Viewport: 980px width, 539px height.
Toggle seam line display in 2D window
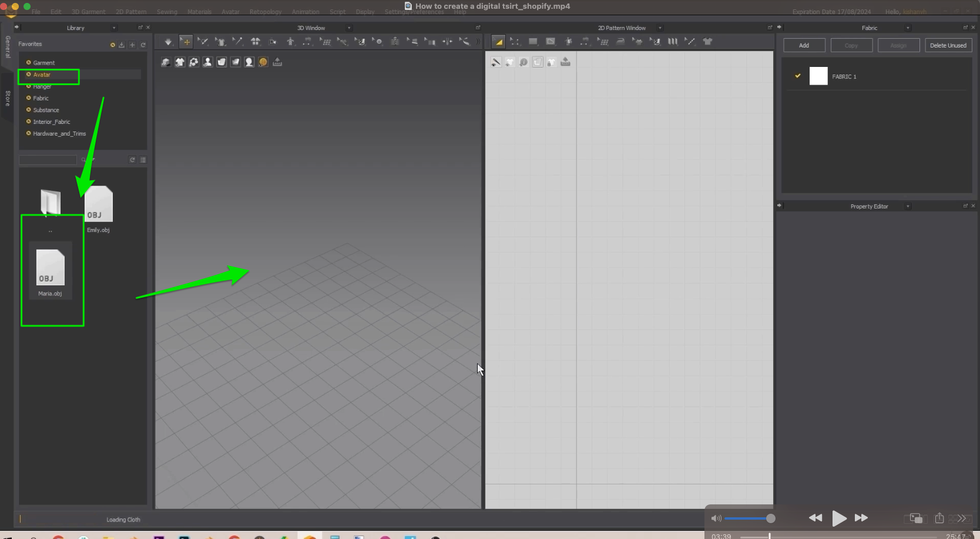[x=496, y=62]
